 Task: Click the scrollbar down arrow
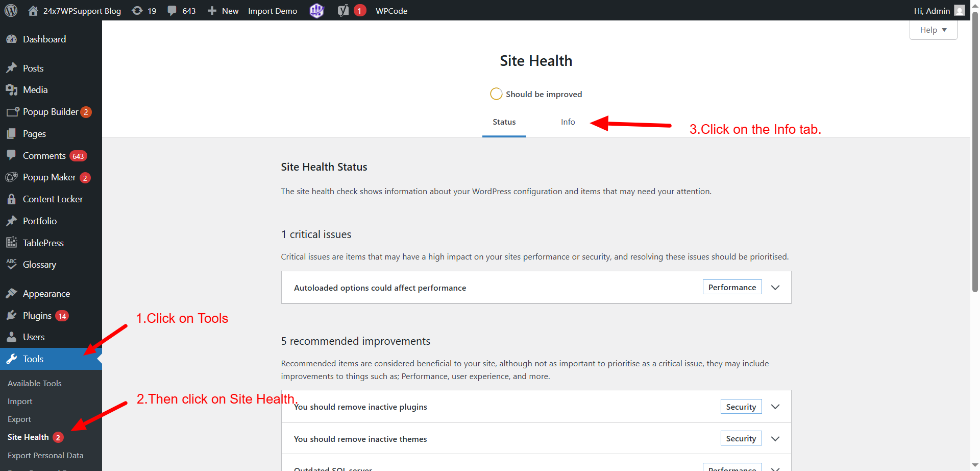coord(975,465)
